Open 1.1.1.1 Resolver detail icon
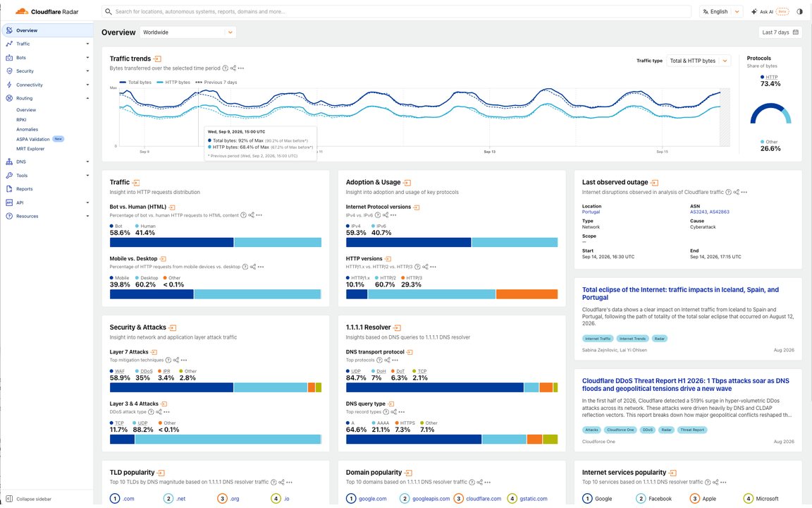This screenshot has width=812, height=508. (398, 327)
